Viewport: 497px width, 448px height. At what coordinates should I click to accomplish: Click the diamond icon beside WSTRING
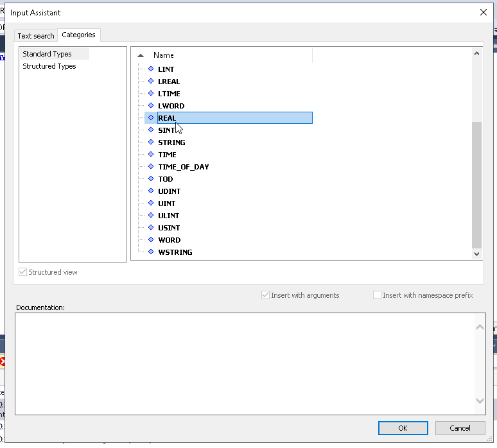point(151,252)
